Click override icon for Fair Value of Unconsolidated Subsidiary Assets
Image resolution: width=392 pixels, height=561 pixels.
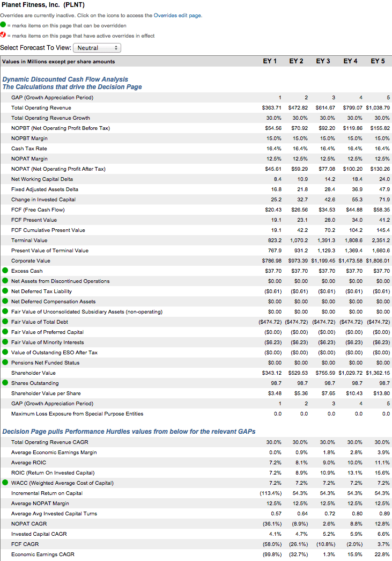pos(5,311)
